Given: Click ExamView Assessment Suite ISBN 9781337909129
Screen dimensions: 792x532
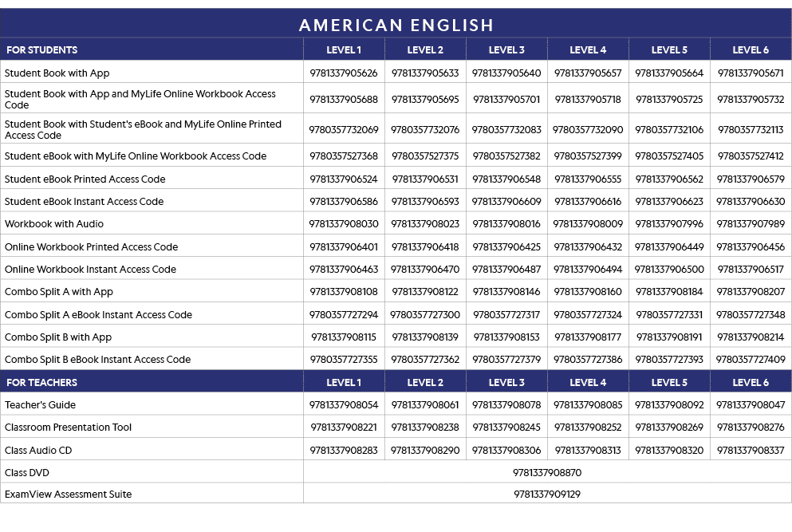Looking at the screenshot, I should (x=547, y=495).
